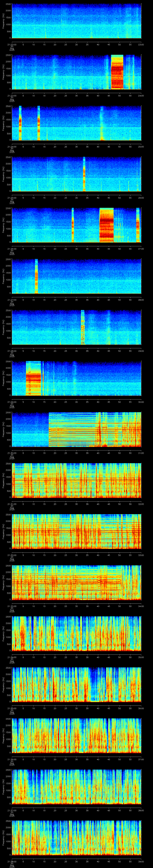The height and width of the screenshot is (868, 153).
Task: Click the 21:25:00 start time label
Action: [x=12, y=198]
